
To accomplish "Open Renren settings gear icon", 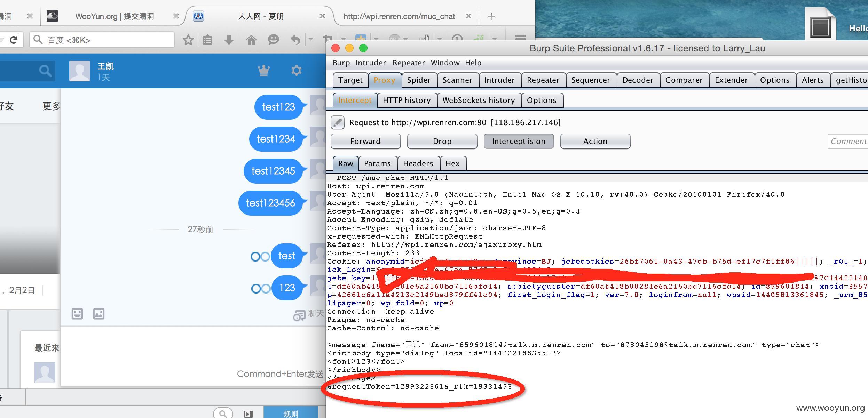I will (296, 71).
